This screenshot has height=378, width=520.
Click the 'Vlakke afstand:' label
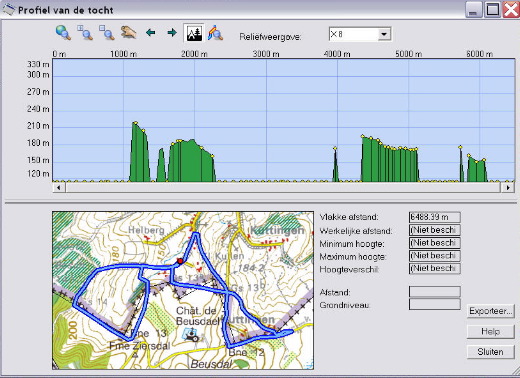pyautogui.click(x=349, y=217)
